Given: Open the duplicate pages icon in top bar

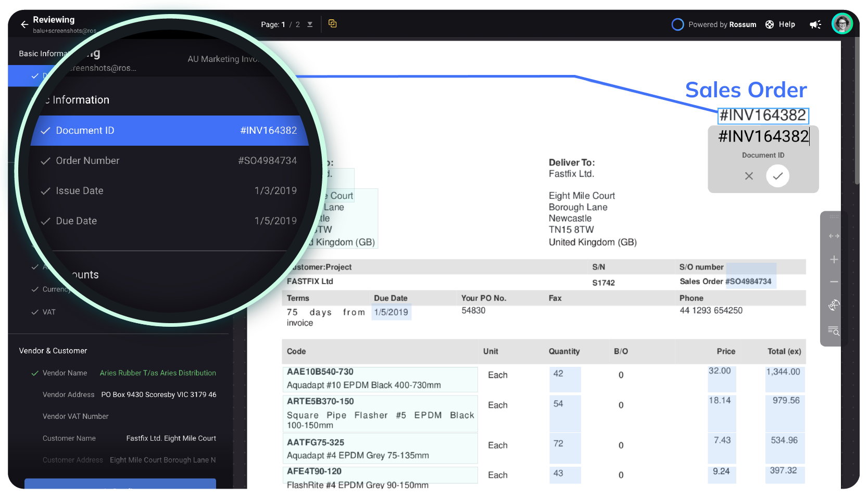Looking at the screenshot, I should point(332,24).
